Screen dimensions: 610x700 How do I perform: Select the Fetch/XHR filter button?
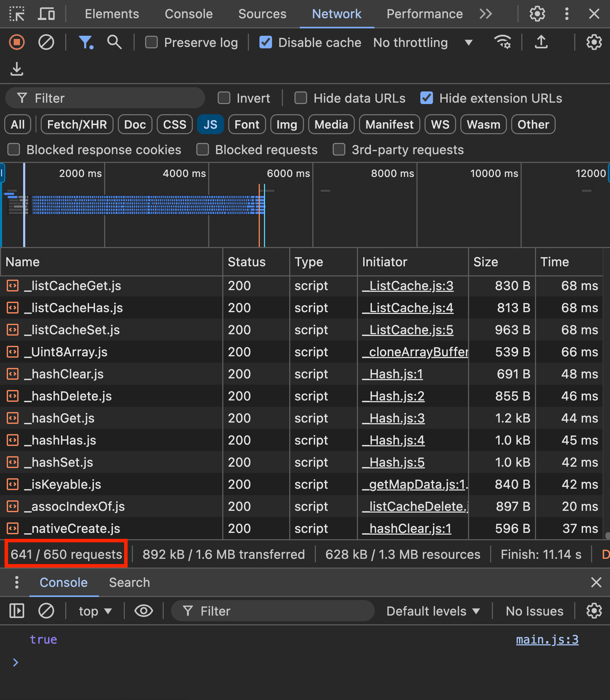(x=77, y=124)
